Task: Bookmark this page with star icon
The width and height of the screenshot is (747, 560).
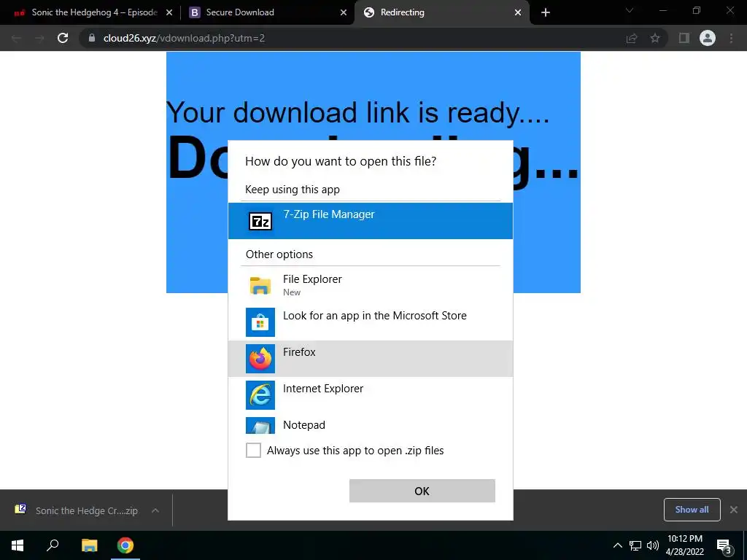Action: (x=655, y=38)
